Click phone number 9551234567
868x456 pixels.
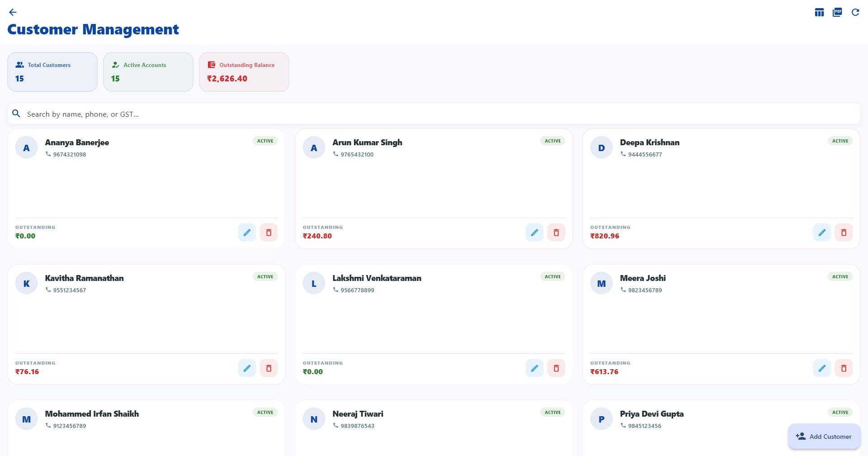70,290
